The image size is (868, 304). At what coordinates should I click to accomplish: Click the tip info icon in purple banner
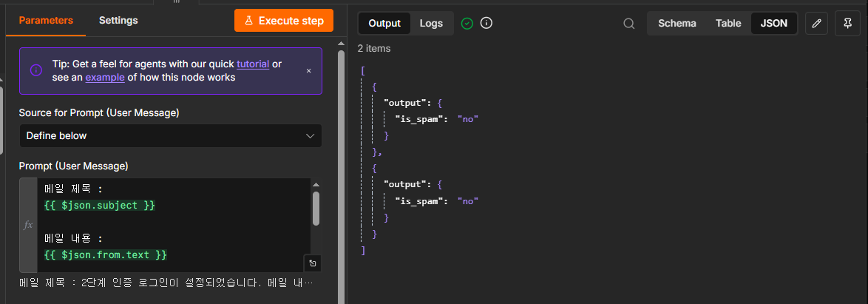(36, 70)
